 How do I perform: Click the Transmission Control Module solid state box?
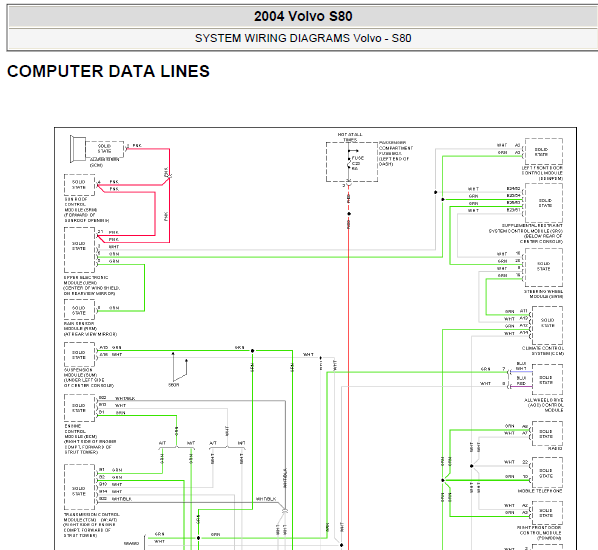[x=79, y=487]
